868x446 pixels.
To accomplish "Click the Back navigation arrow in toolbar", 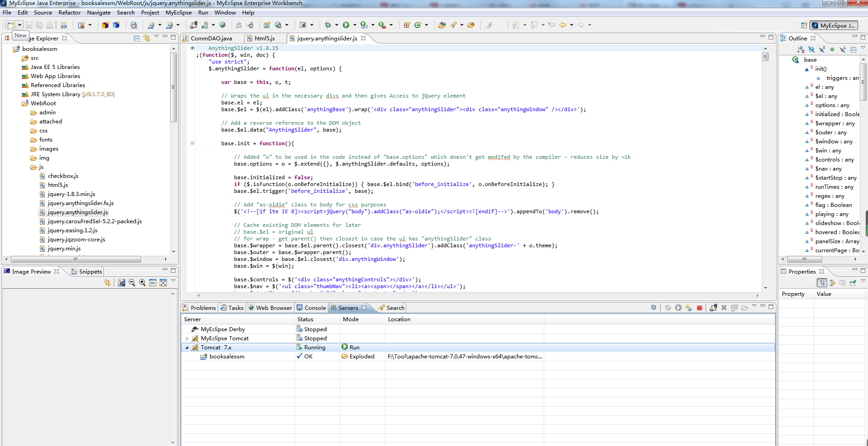I will tap(563, 25).
